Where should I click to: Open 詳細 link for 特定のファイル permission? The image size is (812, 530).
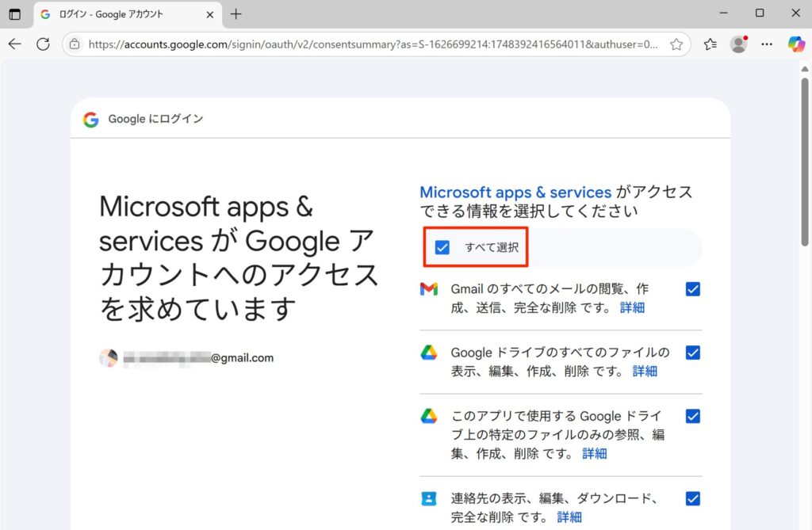tap(595, 454)
